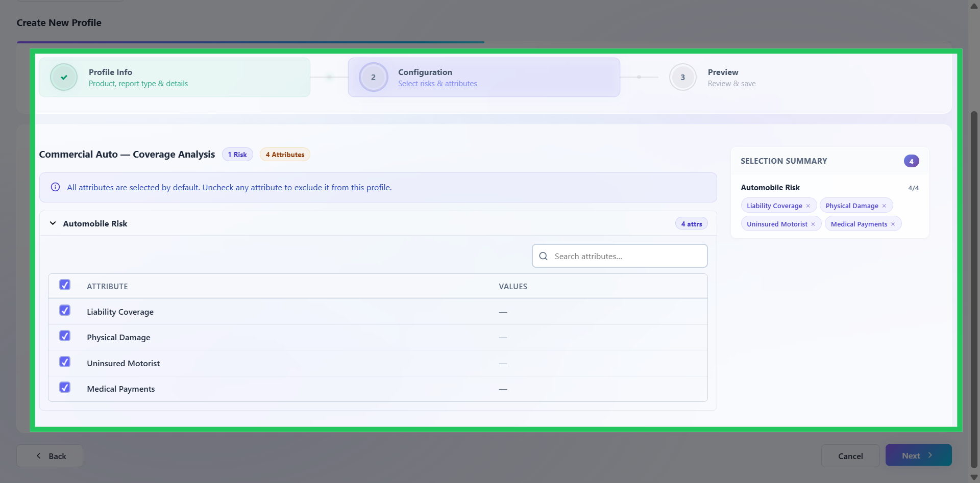Click the Uninsured Motorist row label
Viewport: 980px width, 483px height.
pyautogui.click(x=124, y=364)
